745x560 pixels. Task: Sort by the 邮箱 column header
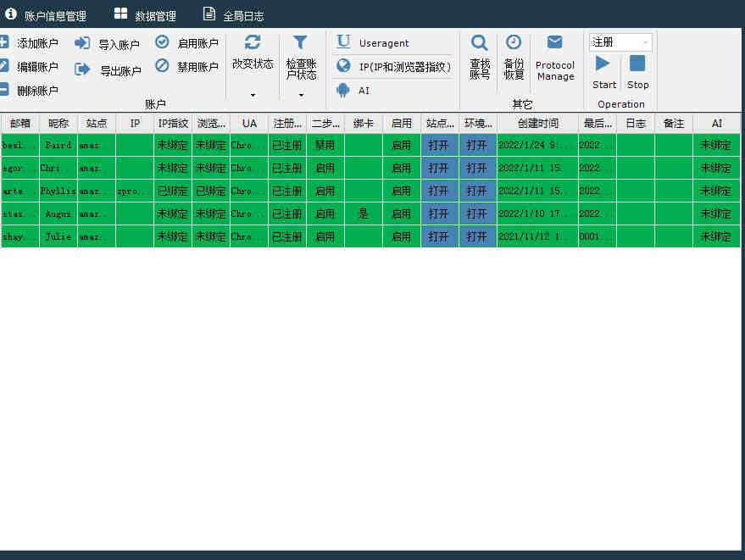pyautogui.click(x=20, y=124)
